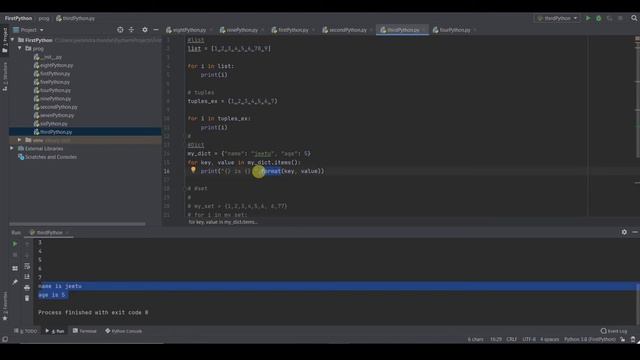
Task: Click the 'Process finished with exit code 0' line
Action: 93,313
